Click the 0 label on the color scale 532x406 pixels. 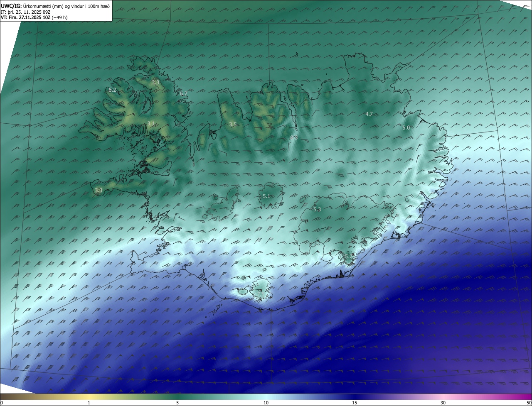click(x=2, y=403)
